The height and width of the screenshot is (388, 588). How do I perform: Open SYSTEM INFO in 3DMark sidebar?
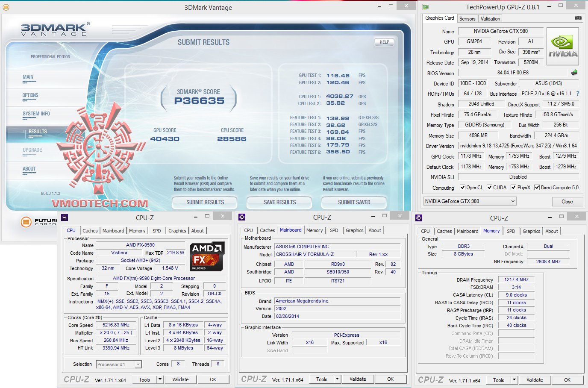tap(36, 114)
